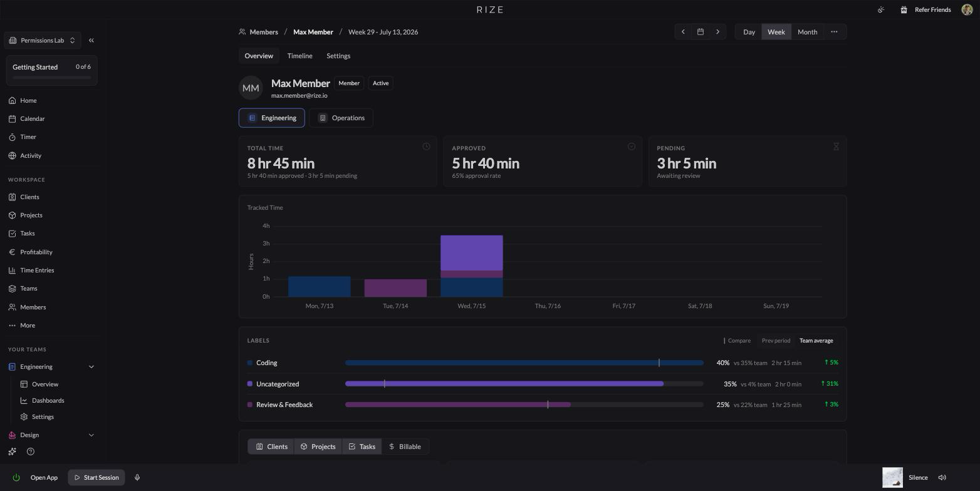Toggle the Projects breakdown filter
The image size is (980, 491).
coord(318,447)
